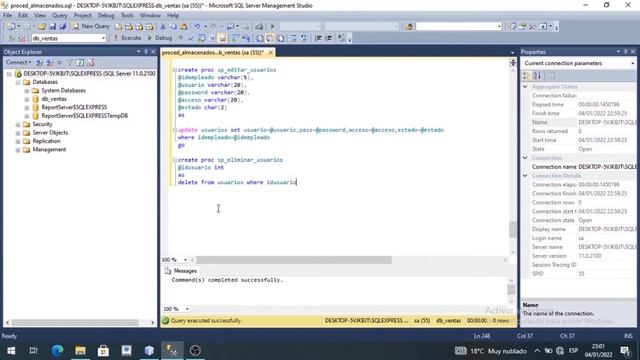Open File Explorer from taskbar

click(x=80, y=351)
